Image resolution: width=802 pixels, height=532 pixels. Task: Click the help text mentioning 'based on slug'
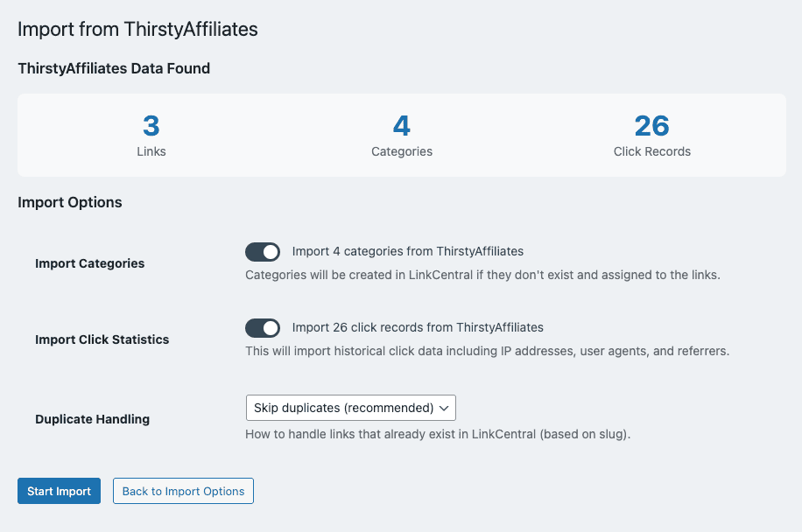click(x=438, y=434)
